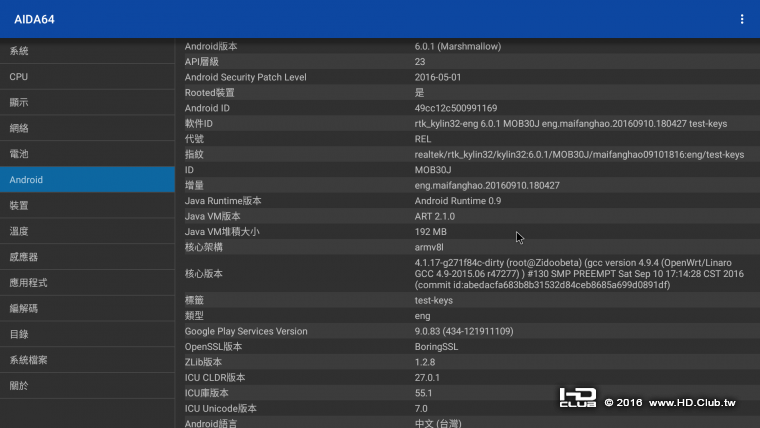Image resolution: width=760 pixels, height=428 pixels.
Task: Click the value 49cc12c500991169
Action: coord(456,108)
